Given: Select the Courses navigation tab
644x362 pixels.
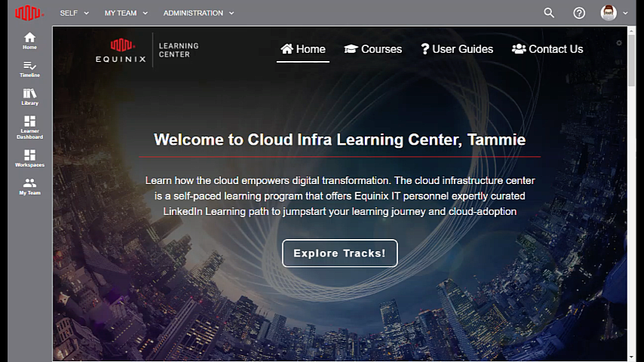Looking at the screenshot, I should [x=373, y=49].
